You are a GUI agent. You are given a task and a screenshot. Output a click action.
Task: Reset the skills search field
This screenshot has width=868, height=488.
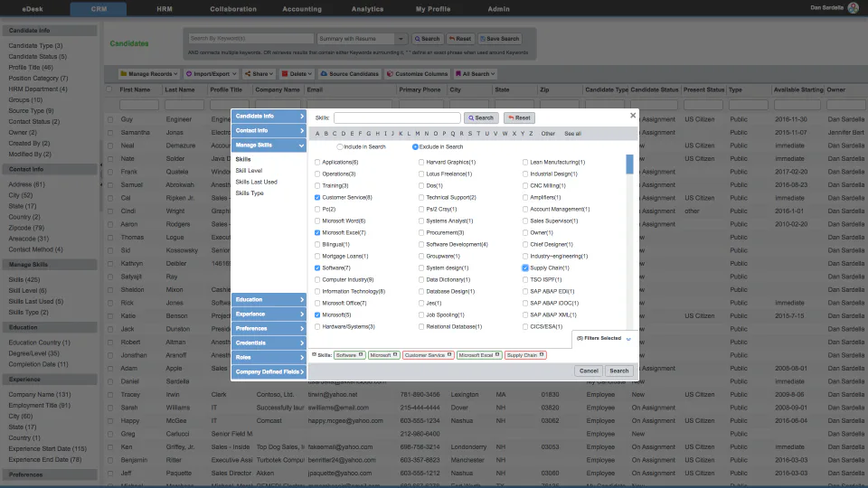519,117
